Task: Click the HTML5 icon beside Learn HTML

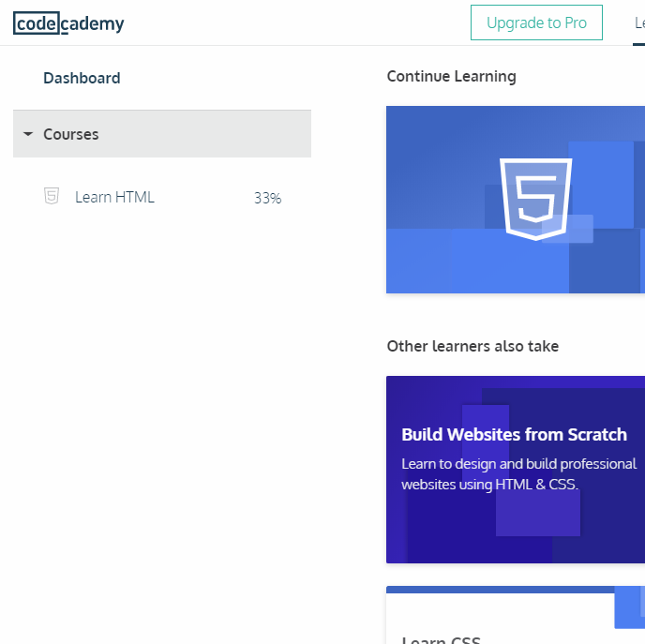Action: (52, 196)
